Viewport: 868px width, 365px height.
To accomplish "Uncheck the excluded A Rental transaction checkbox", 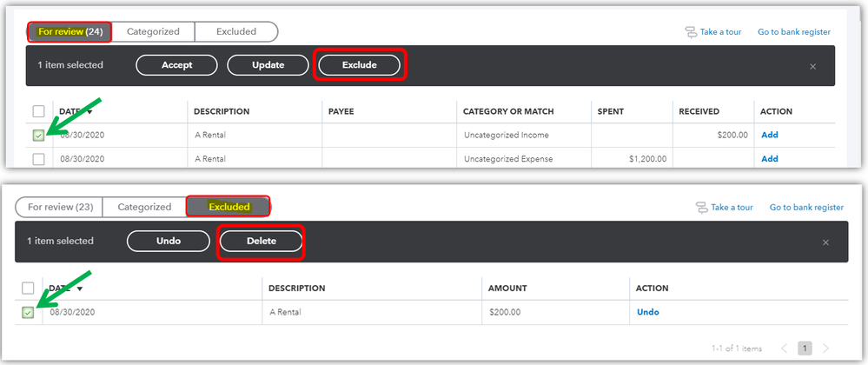I will [x=28, y=312].
